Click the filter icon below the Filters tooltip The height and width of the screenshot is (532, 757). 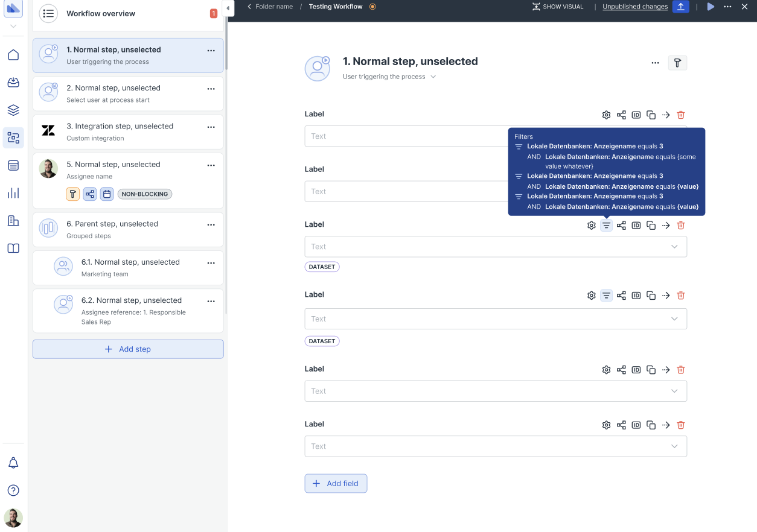tap(606, 226)
